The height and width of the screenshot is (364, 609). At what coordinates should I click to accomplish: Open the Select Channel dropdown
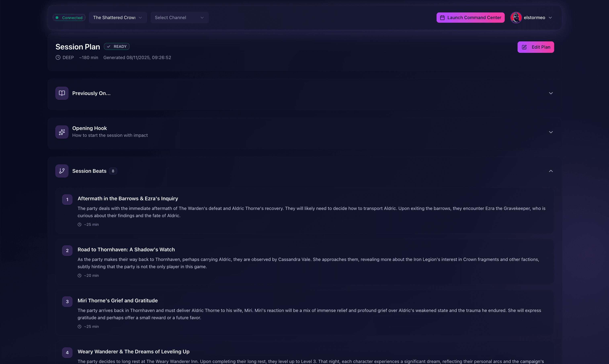[180, 18]
